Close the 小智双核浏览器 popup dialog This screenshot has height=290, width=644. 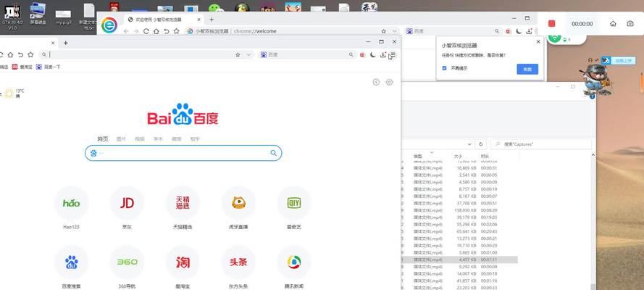click(538, 41)
